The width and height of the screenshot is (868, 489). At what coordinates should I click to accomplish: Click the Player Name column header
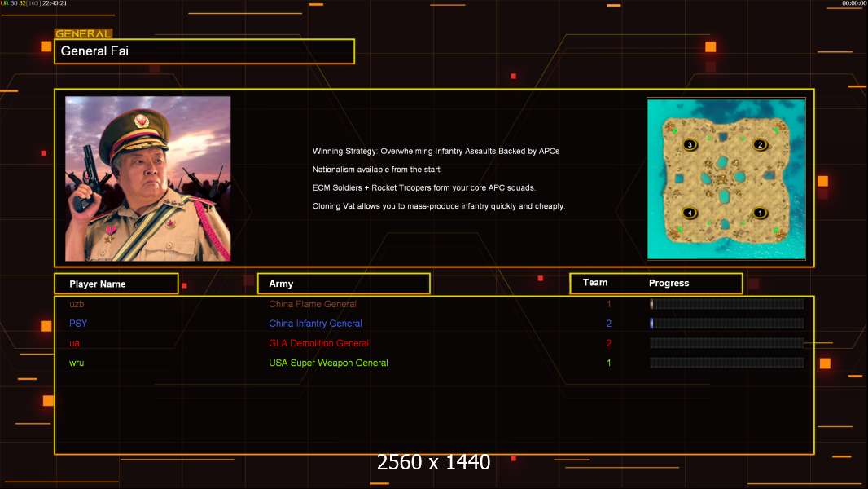116,284
